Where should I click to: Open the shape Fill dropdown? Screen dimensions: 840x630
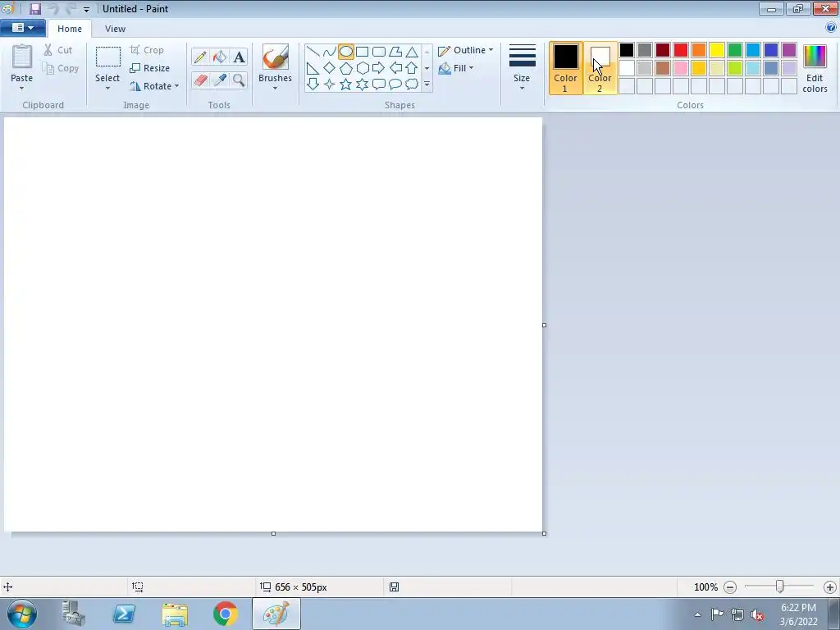456,68
